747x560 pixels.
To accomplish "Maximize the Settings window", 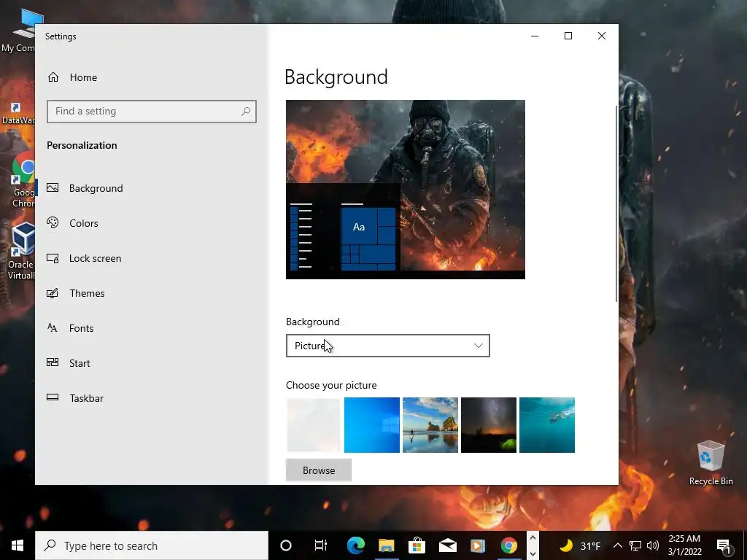I will pyautogui.click(x=568, y=36).
